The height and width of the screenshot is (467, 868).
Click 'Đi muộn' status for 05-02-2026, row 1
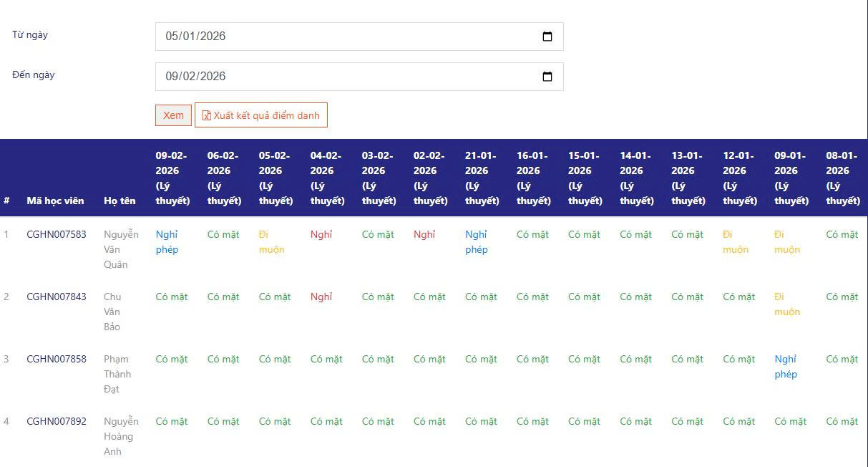(271, 242)
